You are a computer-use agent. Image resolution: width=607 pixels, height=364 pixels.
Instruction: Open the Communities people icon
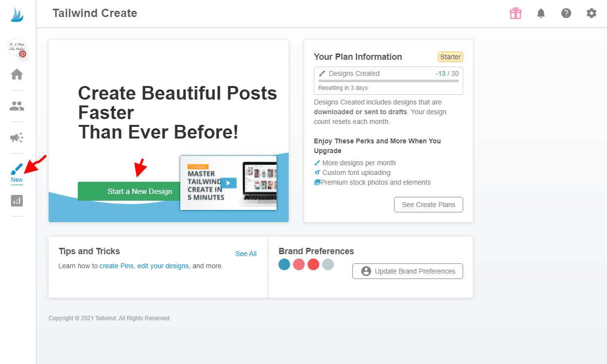click(16, 105)
